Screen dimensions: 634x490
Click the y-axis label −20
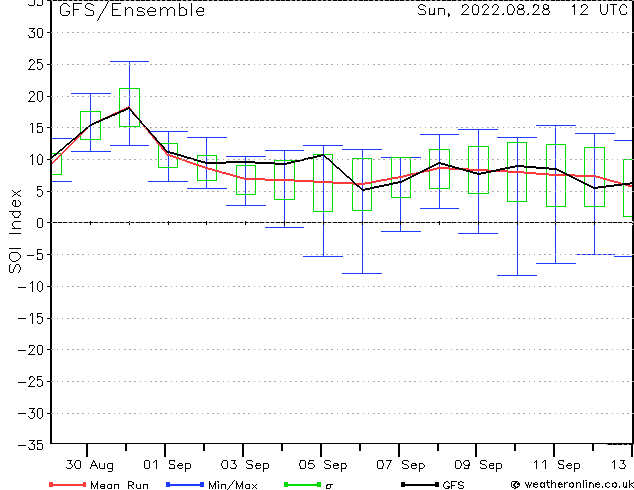point(31,350)
